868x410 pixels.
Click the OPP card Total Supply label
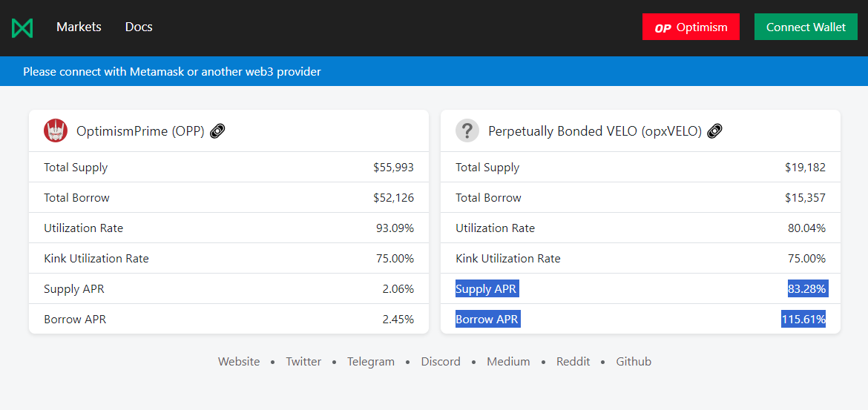click(x=76, y=168)
